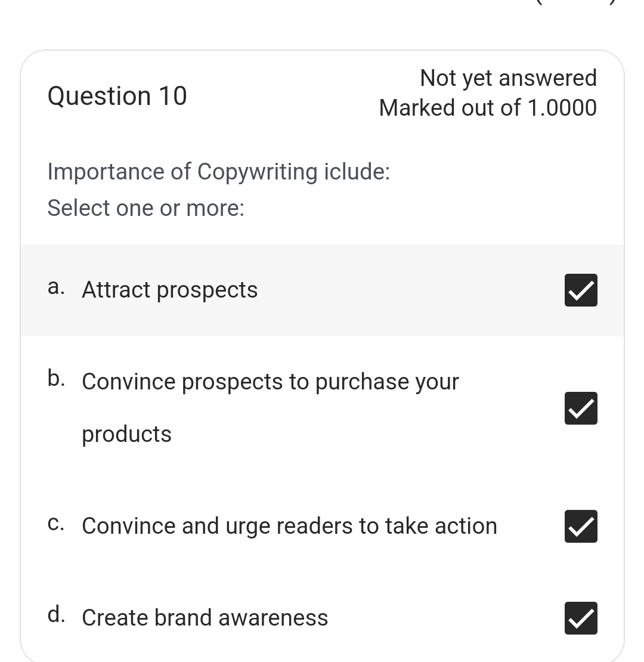Deselect the "Create brand awareness" checkbox
This screenshot has width=644, height=662.
[x=581, y=618]
